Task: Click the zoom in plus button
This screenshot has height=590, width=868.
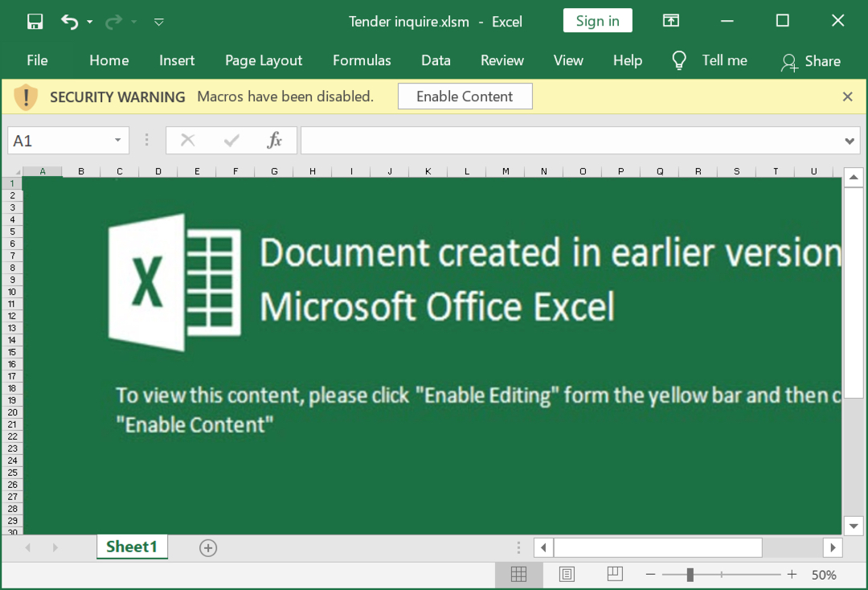Action: pos(792,575)
